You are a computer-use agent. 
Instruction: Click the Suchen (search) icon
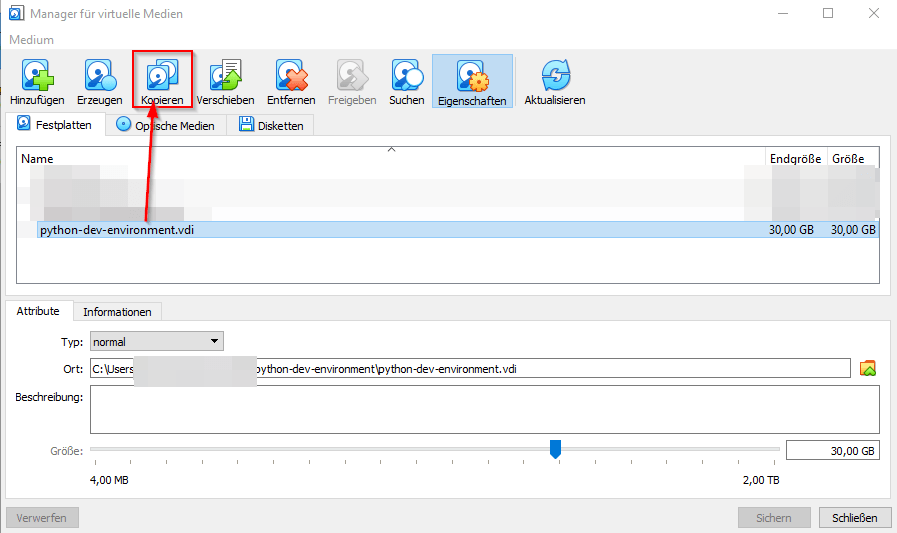(407, 77)
